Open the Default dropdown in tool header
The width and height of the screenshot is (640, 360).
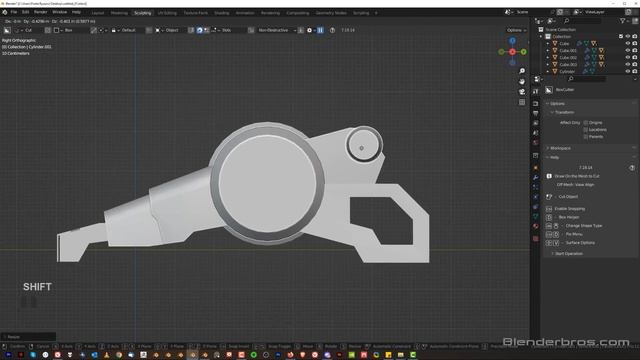coord(129,30)
